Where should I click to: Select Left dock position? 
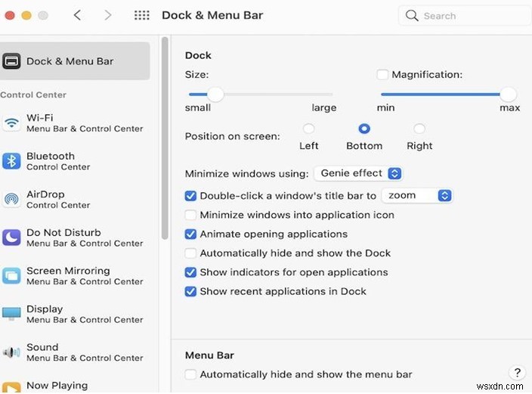coord(308,129)
